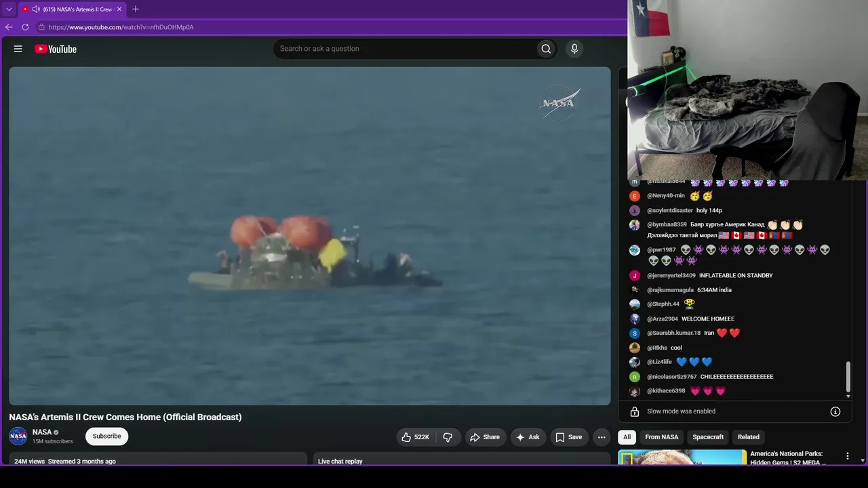Go back with the browser back arrow
This screenshot has width=868, height=488.
tap(9, 27)
